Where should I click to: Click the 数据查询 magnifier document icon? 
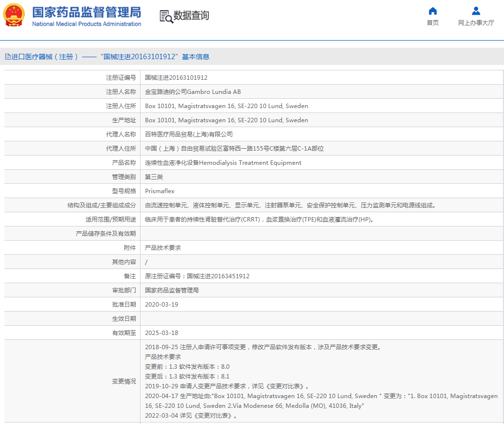166,16
